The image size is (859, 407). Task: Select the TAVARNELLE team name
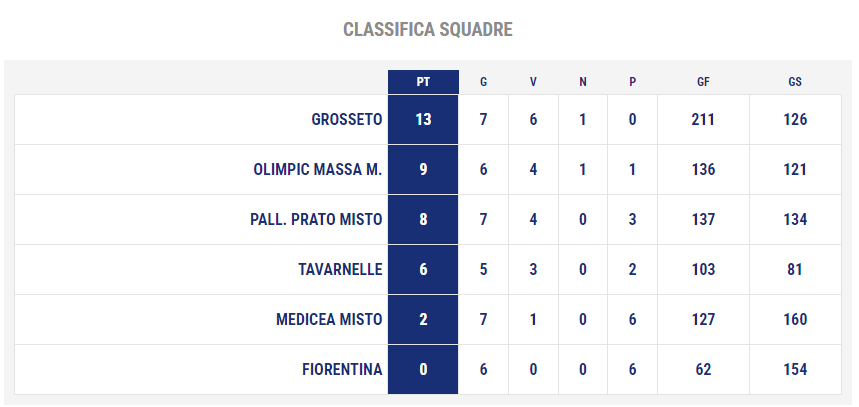point(340,270)
